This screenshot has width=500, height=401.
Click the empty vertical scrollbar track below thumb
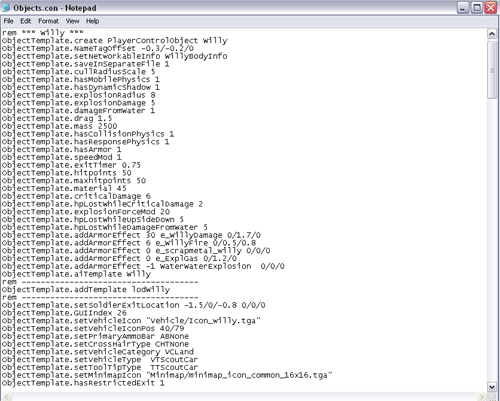(492, 240)
